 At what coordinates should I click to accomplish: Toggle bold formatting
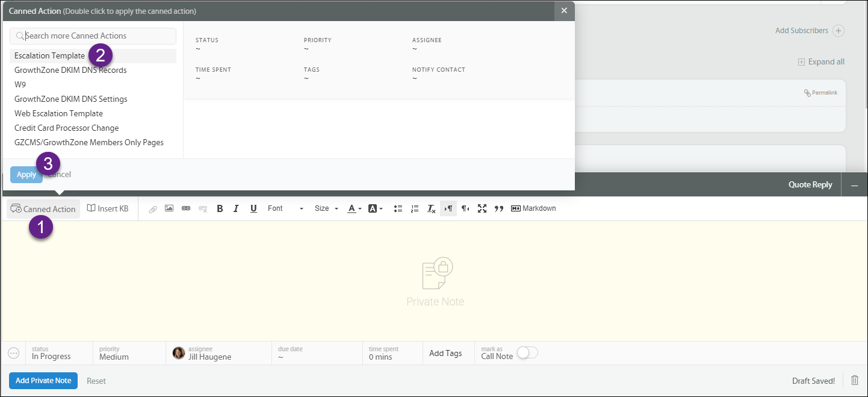pos(220,208)
